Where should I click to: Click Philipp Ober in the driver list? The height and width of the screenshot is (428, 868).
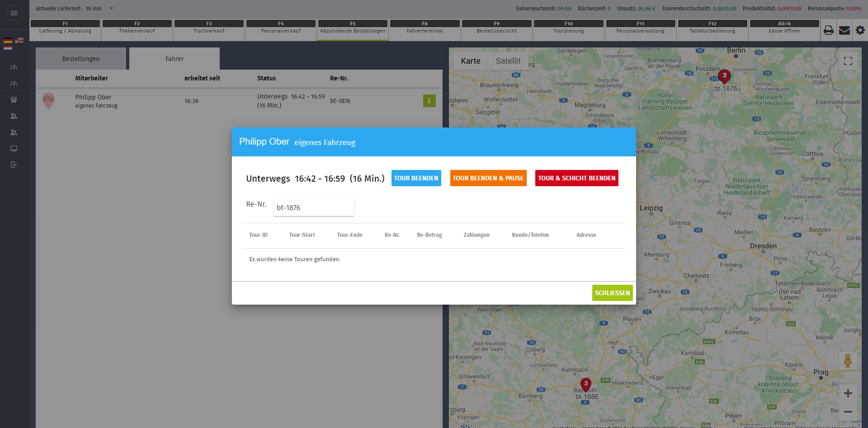pyautogui.click(x=93, y=97)
